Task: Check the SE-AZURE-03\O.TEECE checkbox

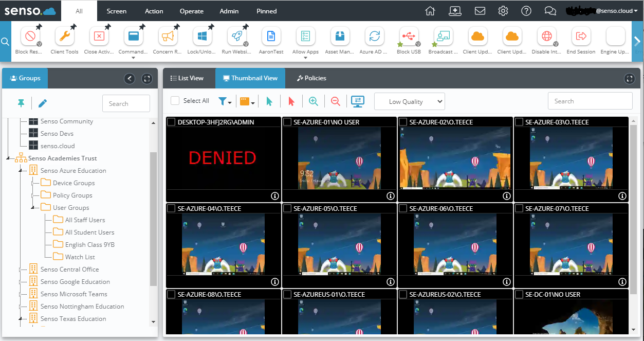Action: [x=519, y=122]
